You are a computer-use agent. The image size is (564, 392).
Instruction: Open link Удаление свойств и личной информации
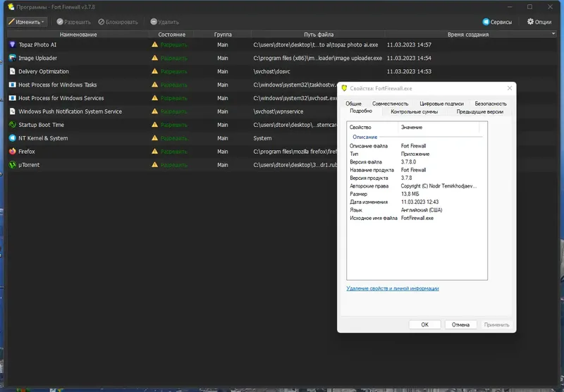392,288
